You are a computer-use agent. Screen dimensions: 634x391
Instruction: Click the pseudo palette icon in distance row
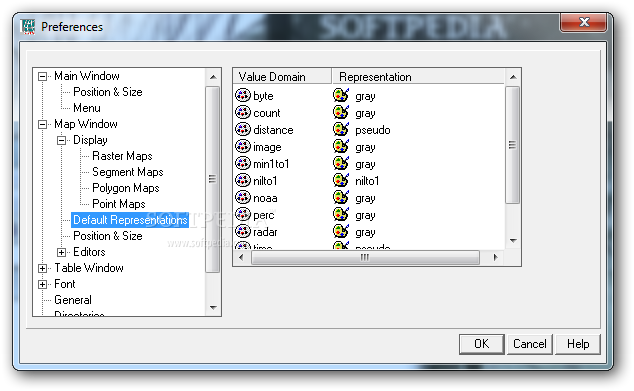(341, 129)
